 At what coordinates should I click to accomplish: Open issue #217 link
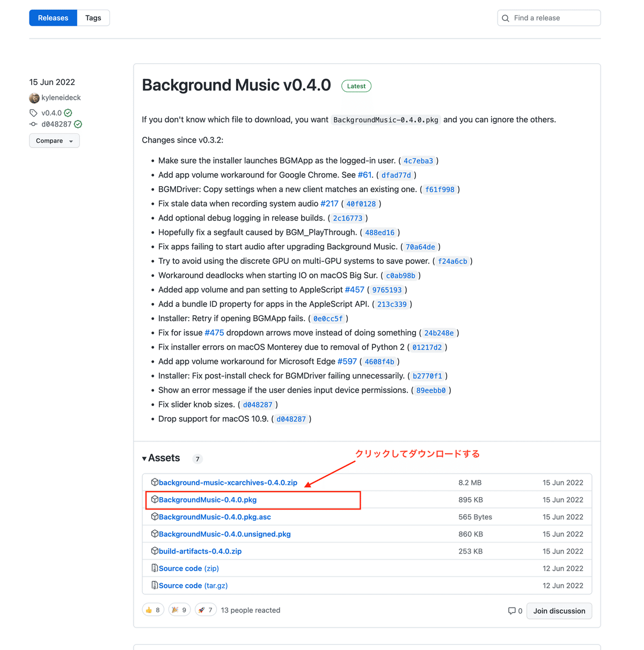pos(330,204)
